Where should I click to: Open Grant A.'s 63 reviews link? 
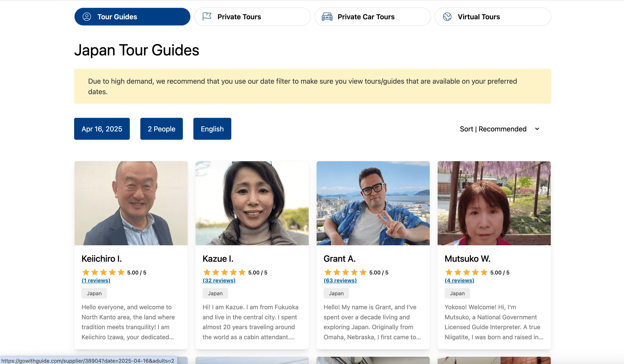coord(340,280)
